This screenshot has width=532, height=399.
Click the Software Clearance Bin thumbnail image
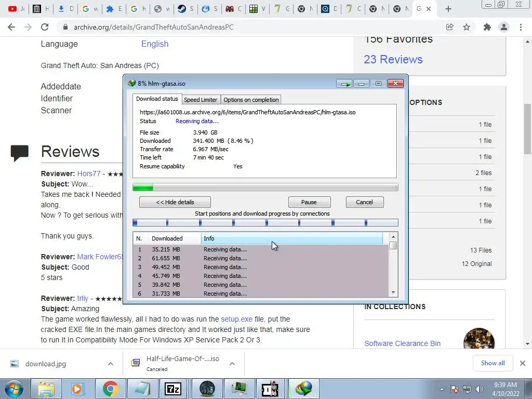(478, 339)
